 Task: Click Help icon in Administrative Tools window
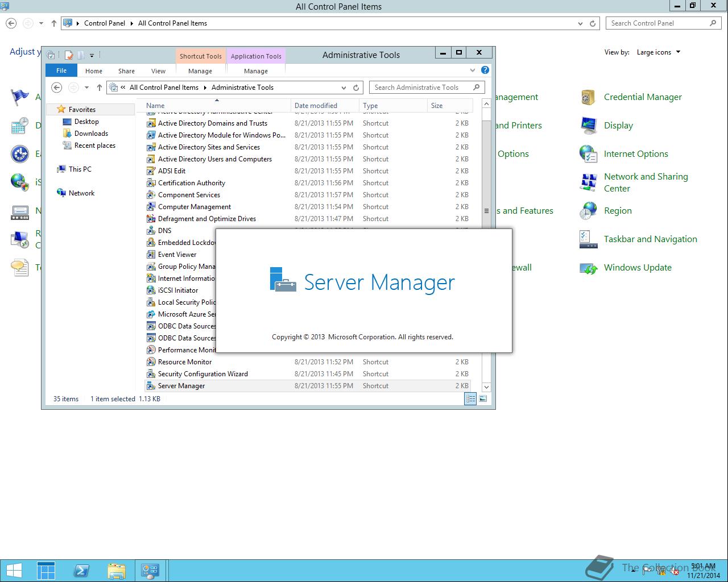485,70
